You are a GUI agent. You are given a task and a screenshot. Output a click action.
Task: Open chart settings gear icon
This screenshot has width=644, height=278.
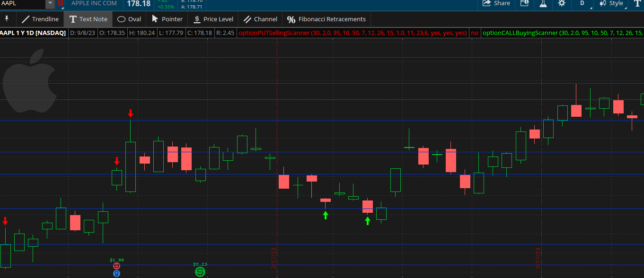(562, 3)
